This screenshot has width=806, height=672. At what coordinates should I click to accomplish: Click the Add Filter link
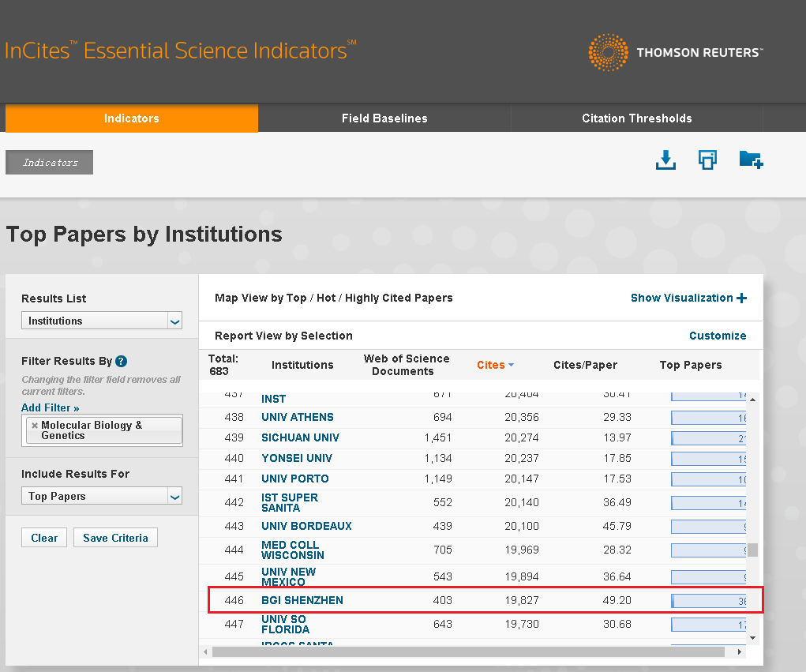[51, 407]
